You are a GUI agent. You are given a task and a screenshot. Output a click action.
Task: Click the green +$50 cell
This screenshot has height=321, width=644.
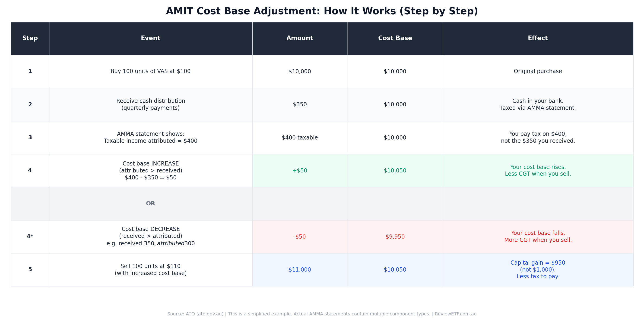pyautogui.click(x=299, y=171)
